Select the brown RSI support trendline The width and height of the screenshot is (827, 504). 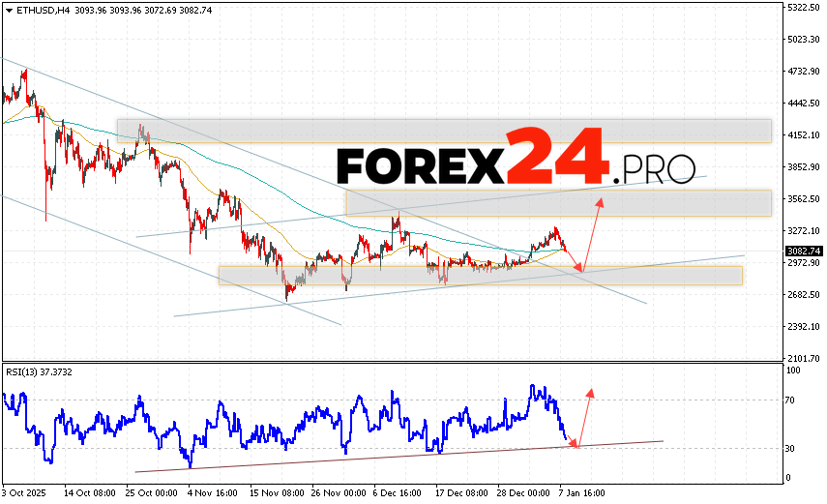(x=387, y=455)
